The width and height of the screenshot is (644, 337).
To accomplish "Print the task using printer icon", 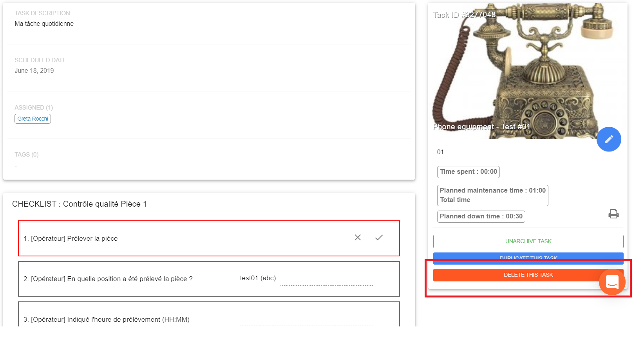I will tap(613, 214).
